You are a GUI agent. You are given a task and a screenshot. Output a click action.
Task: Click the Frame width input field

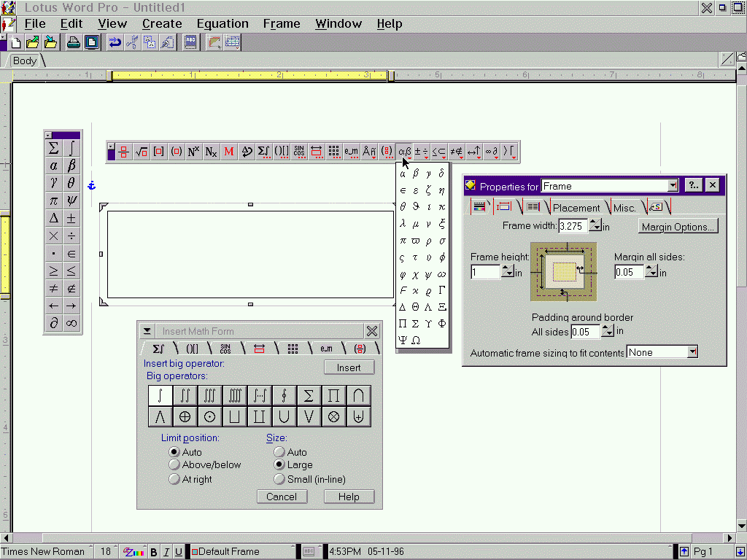click(573, 226)
